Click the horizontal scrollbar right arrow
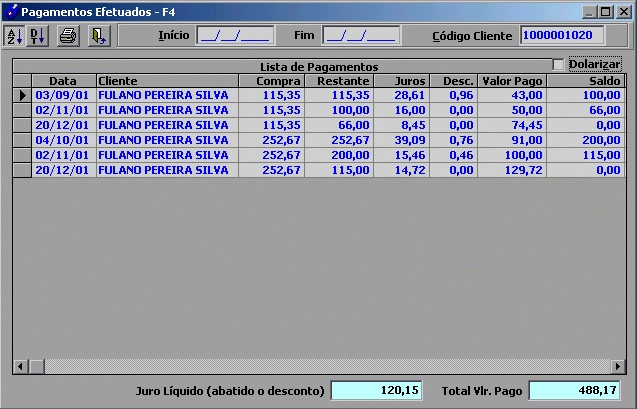Image resolution: width=637 pixels, height=409 pixels. (x=616, y=367)
